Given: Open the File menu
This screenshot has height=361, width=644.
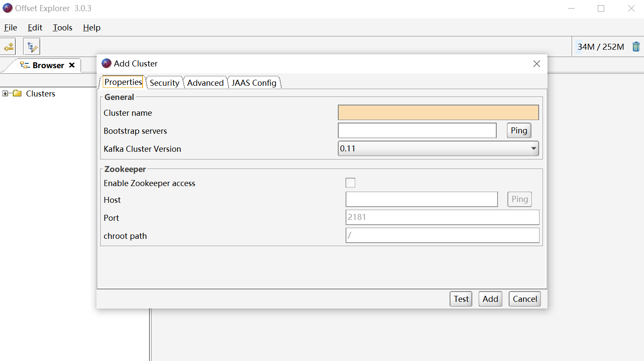Looking at the screenshot, I should pyautogui.click(x=11, y=27).
